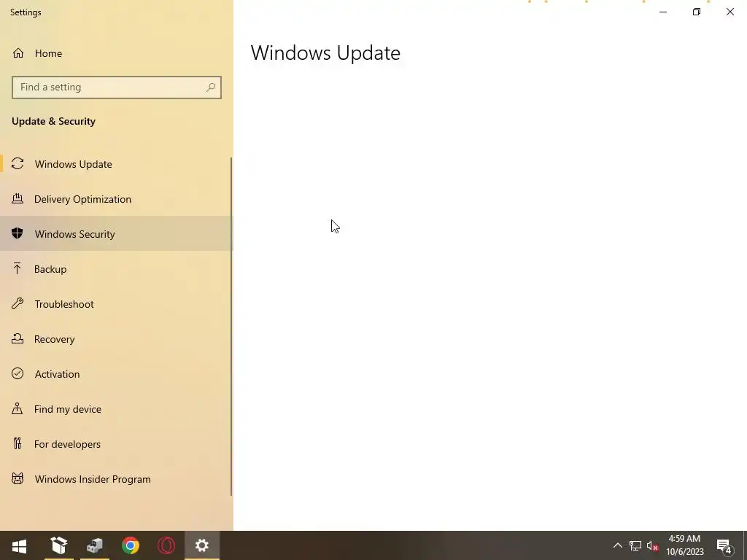Click the Windows Security shield icon
Viewport: 747px width, 560px height.
pos(18,233)
